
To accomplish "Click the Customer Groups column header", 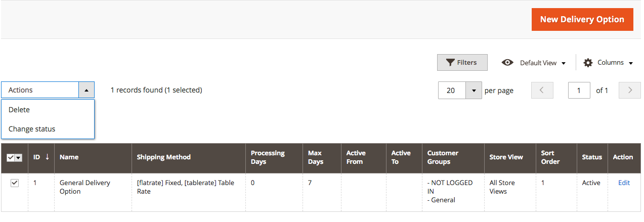I will [x=453, y=157].
